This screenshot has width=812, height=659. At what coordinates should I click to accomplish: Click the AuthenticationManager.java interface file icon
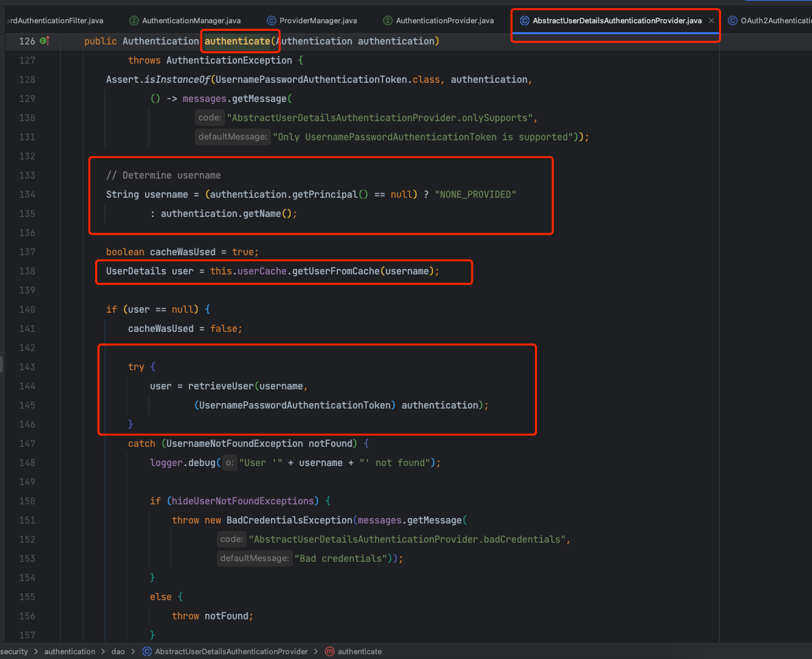(x=134, y=21)
